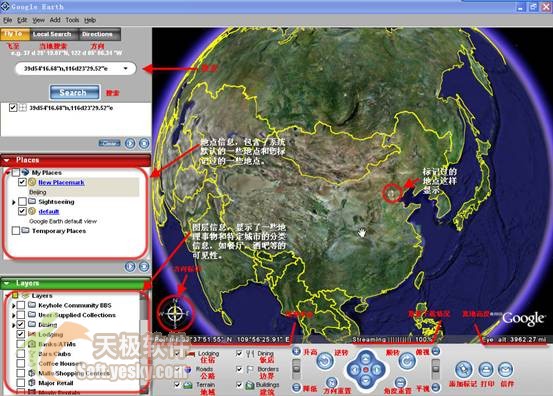The width and height of the screenshot is (553, 396).
Task: Open the Tools menu
Action: point(72,20)
